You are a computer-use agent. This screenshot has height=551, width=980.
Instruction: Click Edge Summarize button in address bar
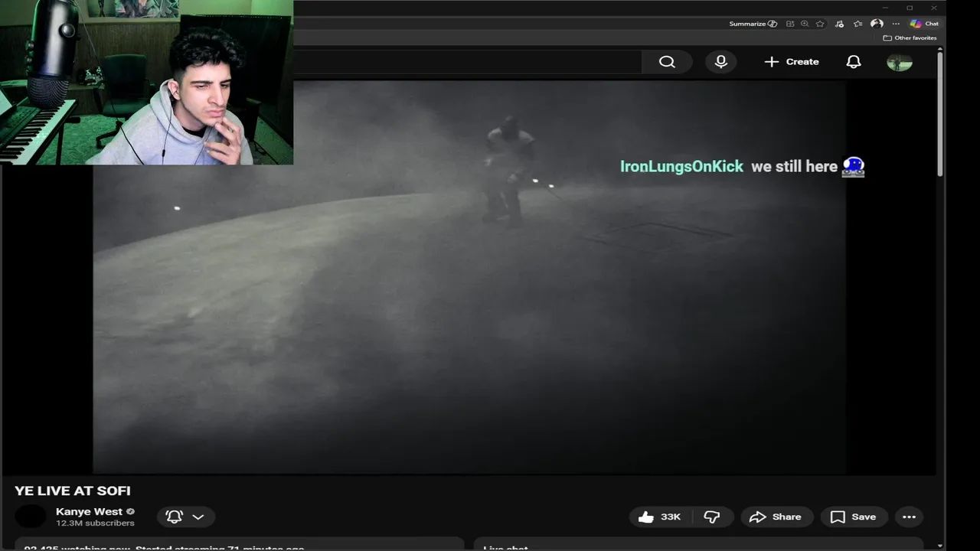(753, 24)
